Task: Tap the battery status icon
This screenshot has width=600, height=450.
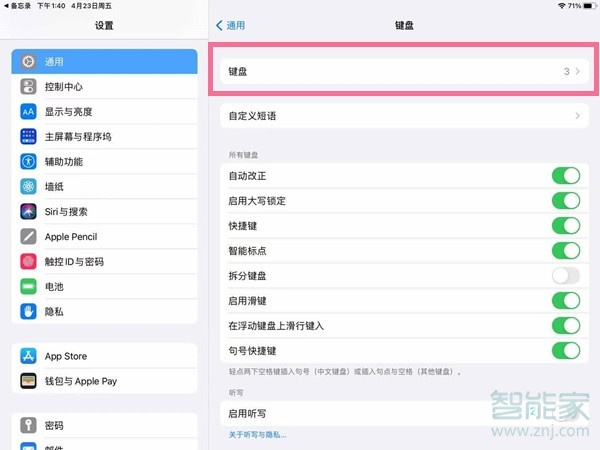Action: coord(590,6)
